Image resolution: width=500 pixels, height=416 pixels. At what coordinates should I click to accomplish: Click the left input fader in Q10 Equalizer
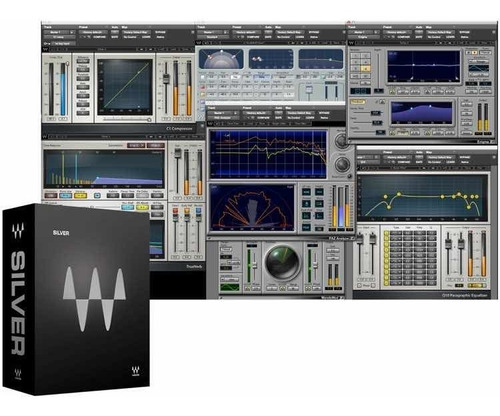coord(360,240)
